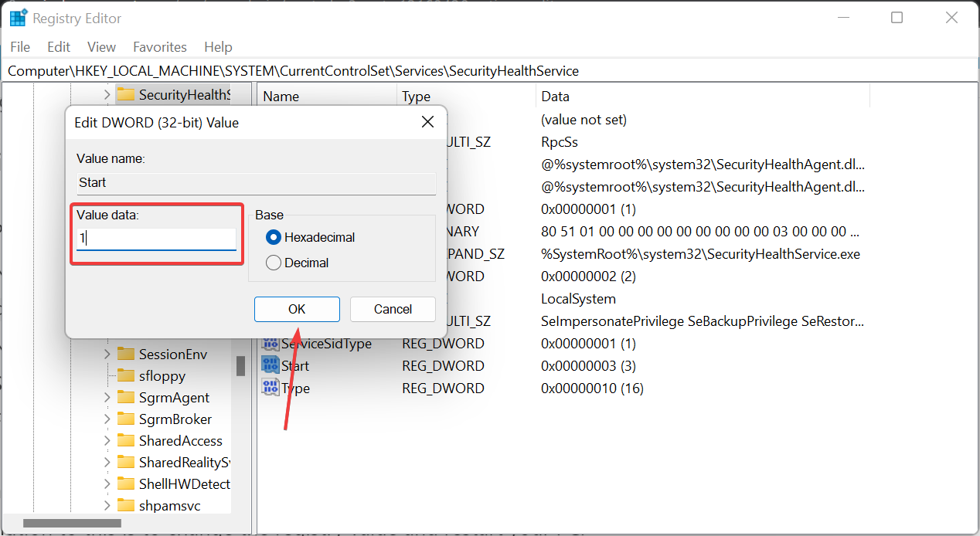Select the SecurityHealthService folder icon

tap(126, 94)
